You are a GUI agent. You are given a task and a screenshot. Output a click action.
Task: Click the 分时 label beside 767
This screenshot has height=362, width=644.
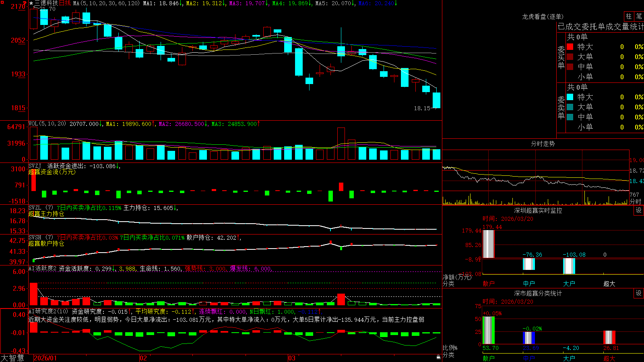pos(636,202)
